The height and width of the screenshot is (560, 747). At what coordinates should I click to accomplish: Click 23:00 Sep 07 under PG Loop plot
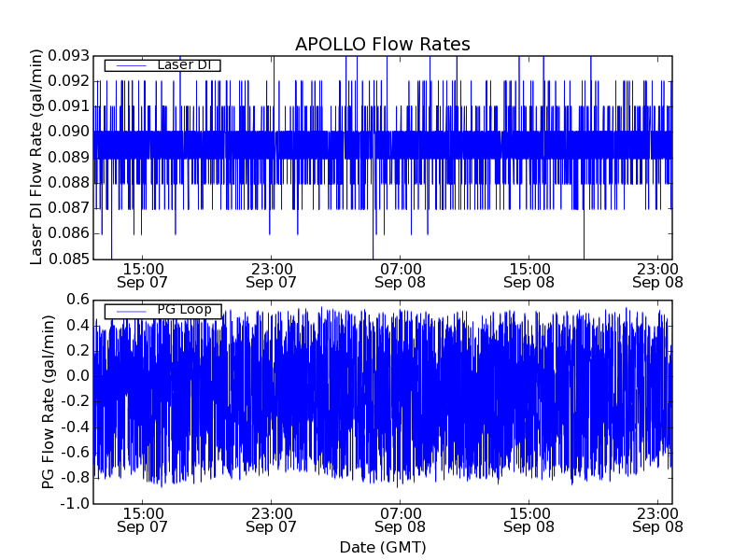coord(271,521)
